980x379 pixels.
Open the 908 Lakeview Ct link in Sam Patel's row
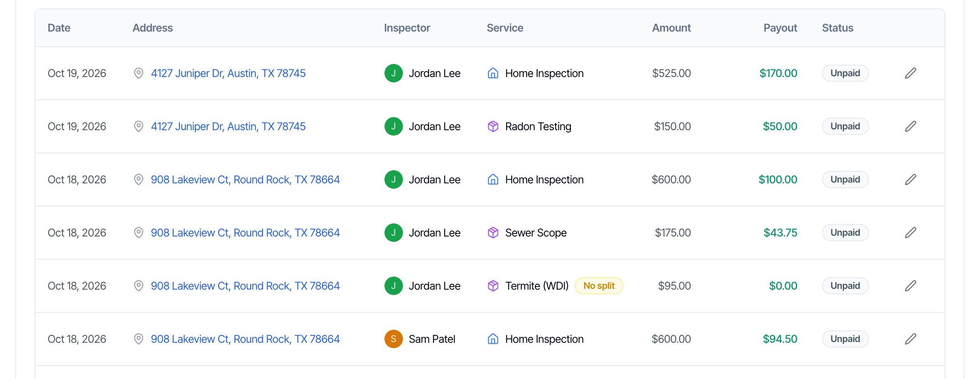(x=245, y=339)
